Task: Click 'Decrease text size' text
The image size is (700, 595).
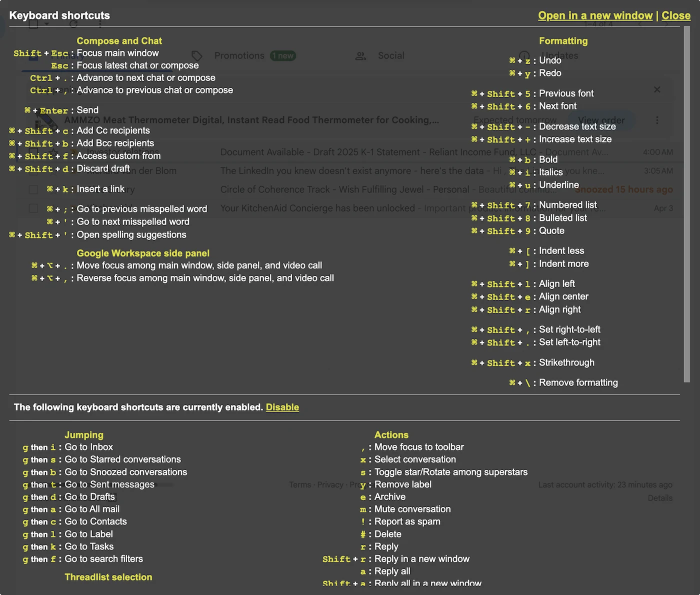Action: pos(577,126)
